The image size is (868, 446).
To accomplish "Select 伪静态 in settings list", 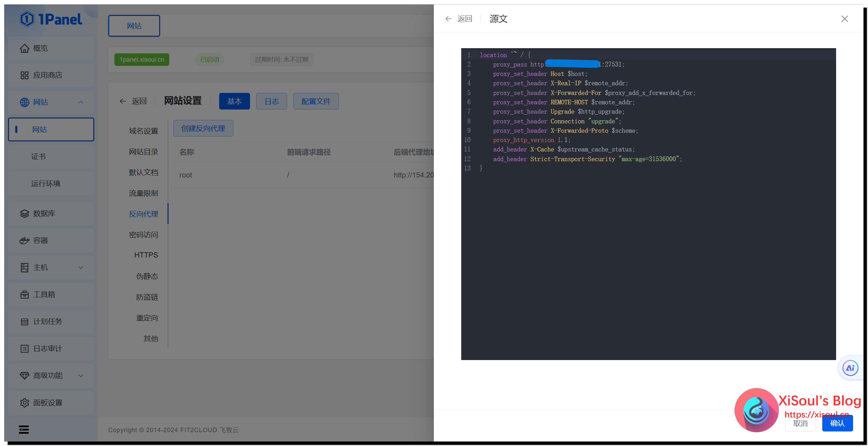I will (x=147, y=277).
